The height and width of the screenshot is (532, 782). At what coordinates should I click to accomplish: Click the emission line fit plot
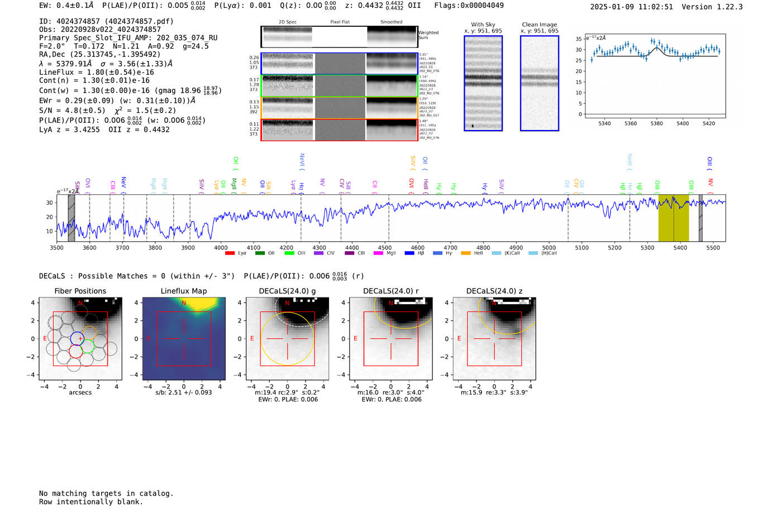point(655,76)
